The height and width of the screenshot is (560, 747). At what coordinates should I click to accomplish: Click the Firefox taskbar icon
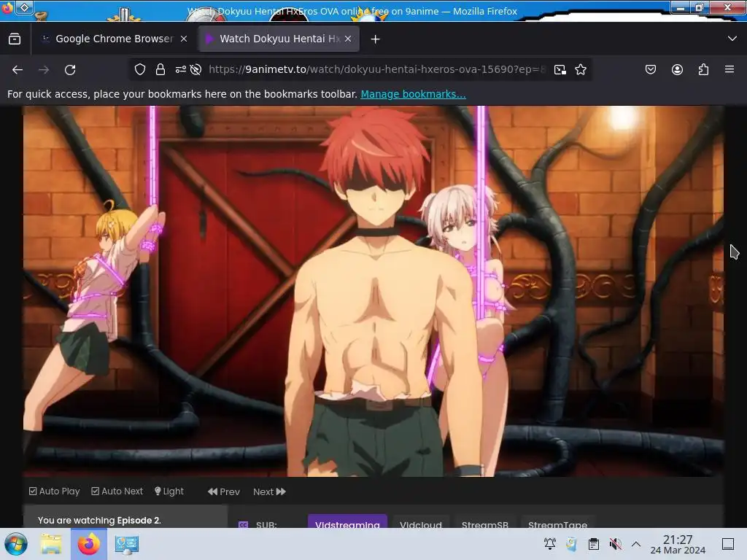88,544
